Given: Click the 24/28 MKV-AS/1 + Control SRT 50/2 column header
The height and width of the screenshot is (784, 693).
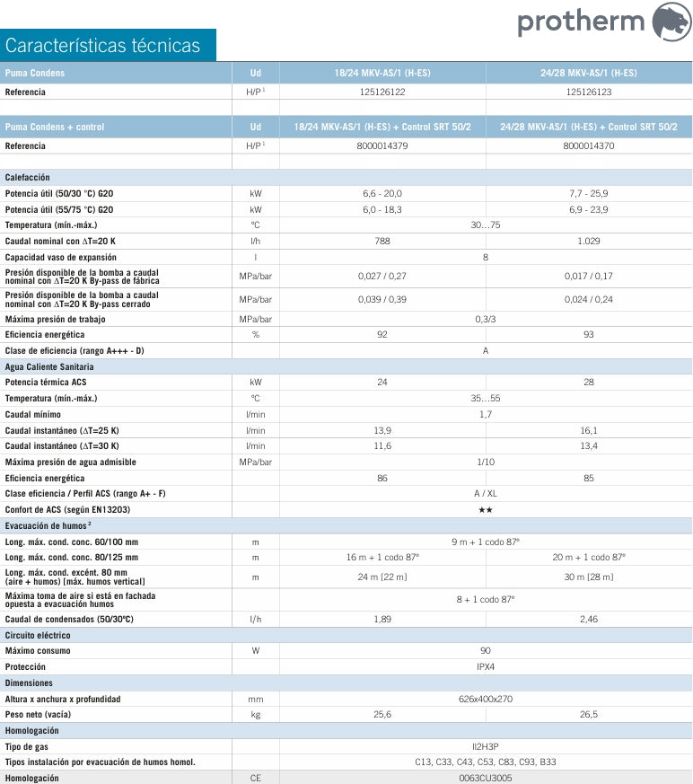Looking at the screenshot, I should pyautogui.click(x=588, y=127).
